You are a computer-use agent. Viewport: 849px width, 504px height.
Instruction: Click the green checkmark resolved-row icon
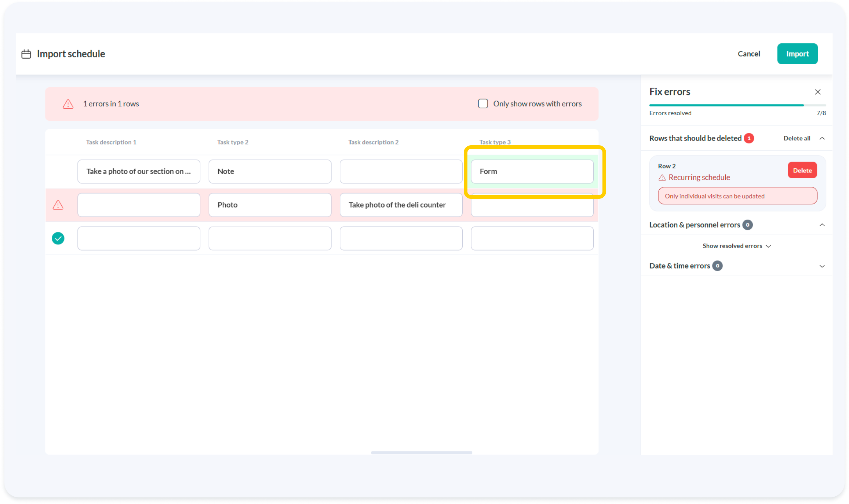(58, 238)
